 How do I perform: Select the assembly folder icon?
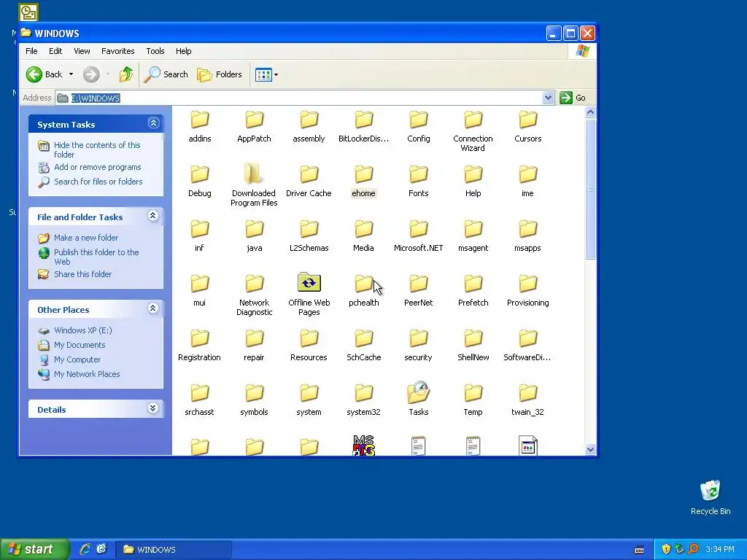(x=309, y=120)
